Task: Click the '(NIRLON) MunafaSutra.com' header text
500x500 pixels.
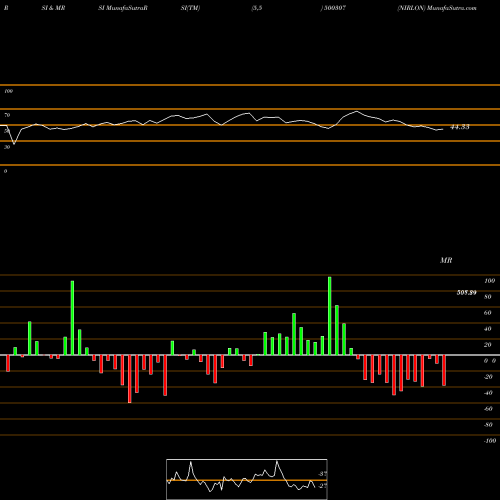Action: tap(437, 8)
